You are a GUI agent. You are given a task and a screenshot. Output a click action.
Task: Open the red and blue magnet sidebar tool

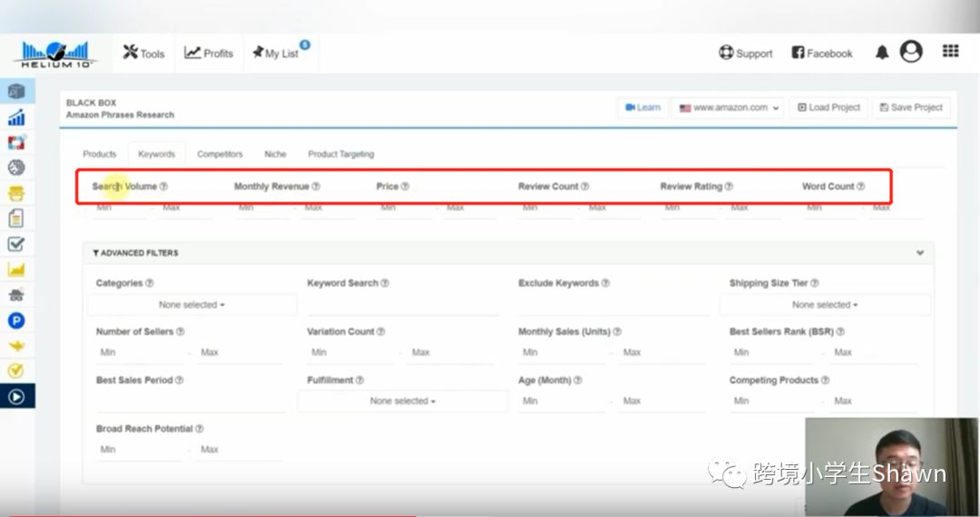[x=16, y=142]
